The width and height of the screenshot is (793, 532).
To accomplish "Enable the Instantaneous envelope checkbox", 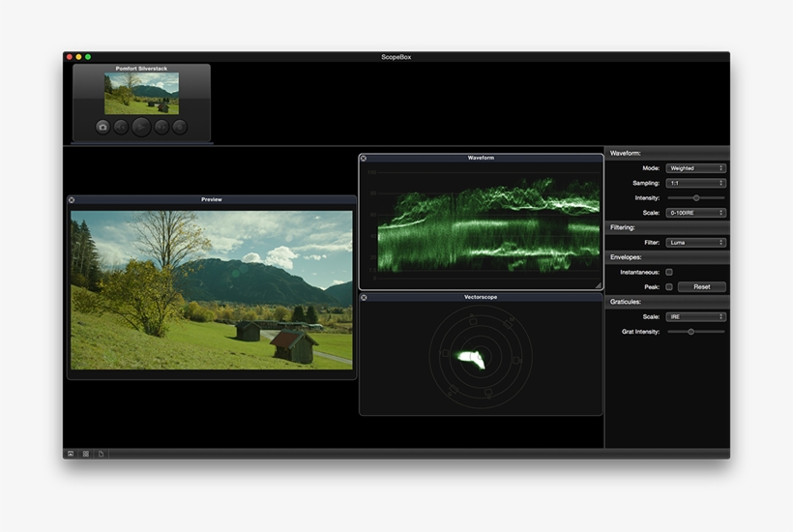I will [x=669, y=272].
